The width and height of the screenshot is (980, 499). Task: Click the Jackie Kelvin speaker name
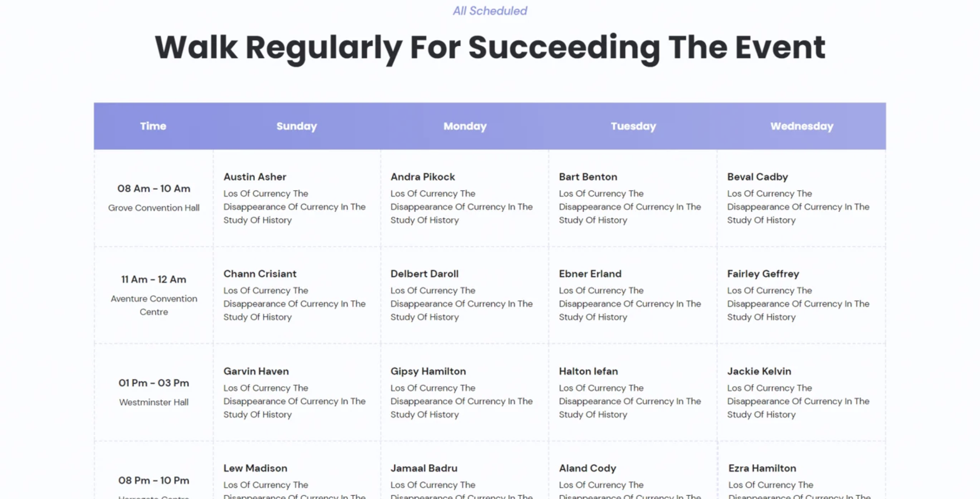point(759,371)
